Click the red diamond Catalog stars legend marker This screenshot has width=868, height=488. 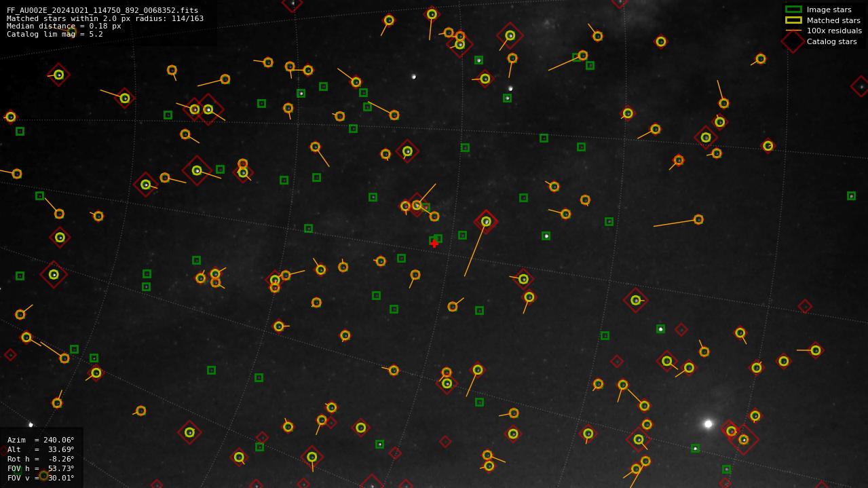[x=793, y=41]
